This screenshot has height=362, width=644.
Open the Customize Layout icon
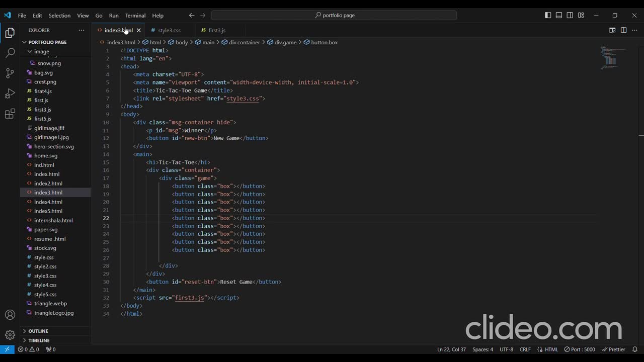581,16
